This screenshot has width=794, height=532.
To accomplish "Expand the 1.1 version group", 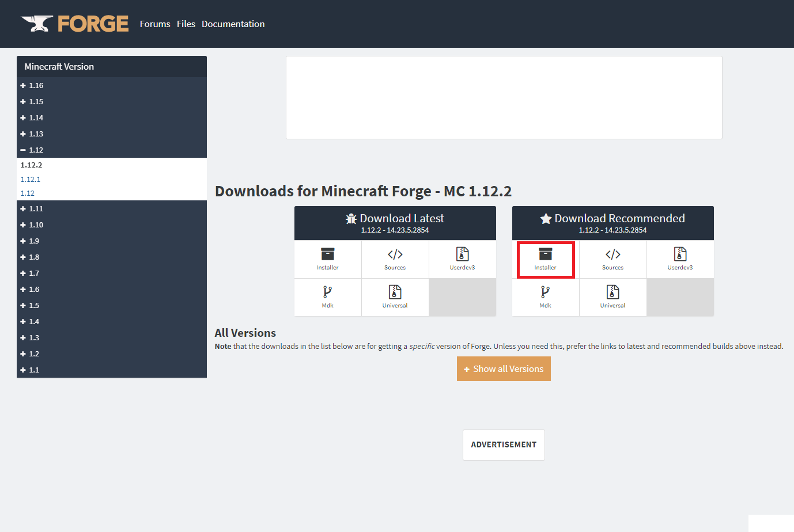I will [112, 370].
